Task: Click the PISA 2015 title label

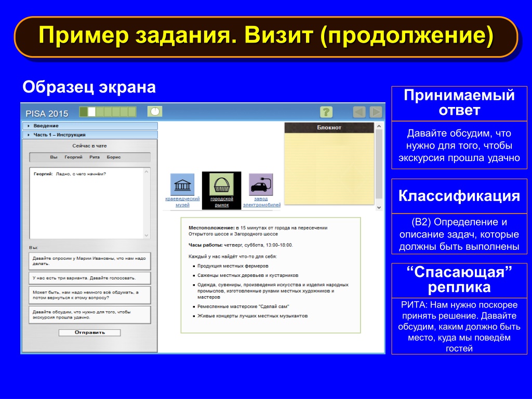Action: click(47, 114)
